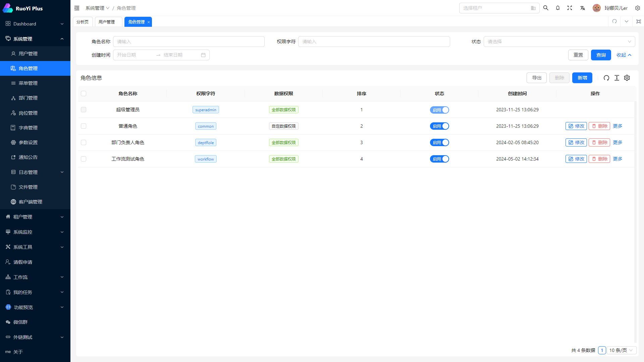Check the 普通角色 row checkbox

84,126
